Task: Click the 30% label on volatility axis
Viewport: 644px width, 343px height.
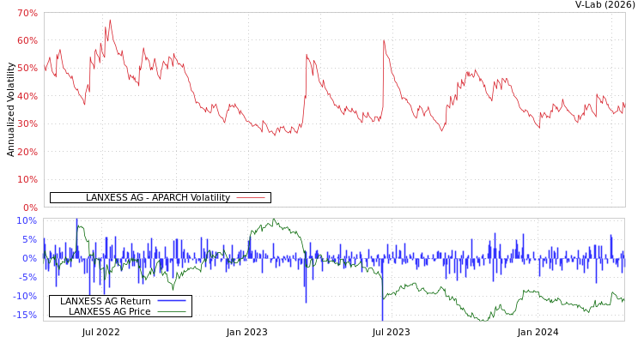Action: (27, 124)
